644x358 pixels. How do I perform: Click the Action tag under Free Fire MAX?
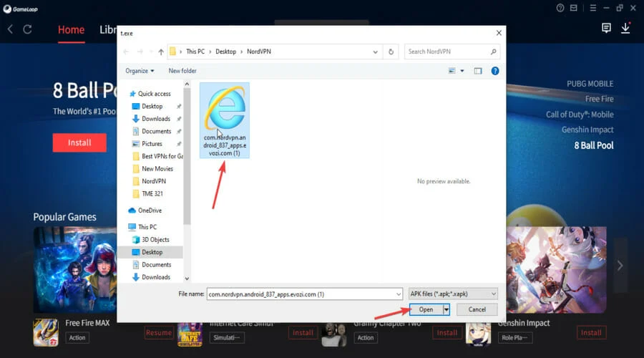click(x=77, y=338)
